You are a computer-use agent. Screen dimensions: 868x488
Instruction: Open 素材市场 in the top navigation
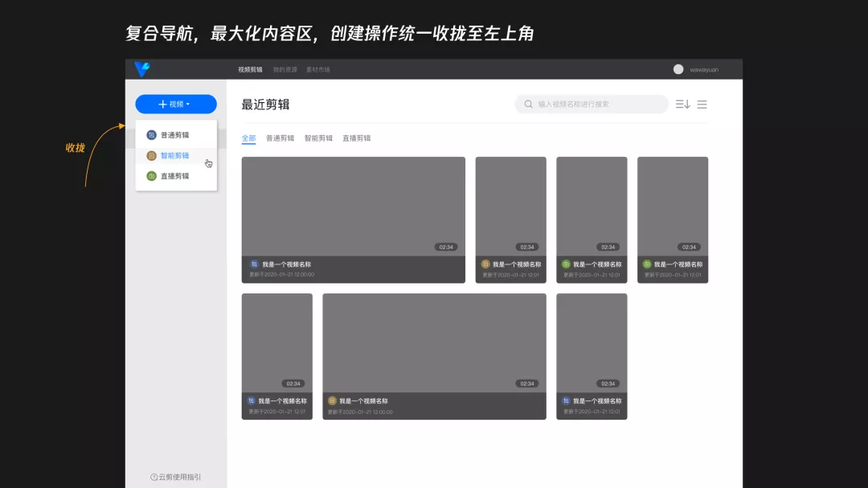318,70
